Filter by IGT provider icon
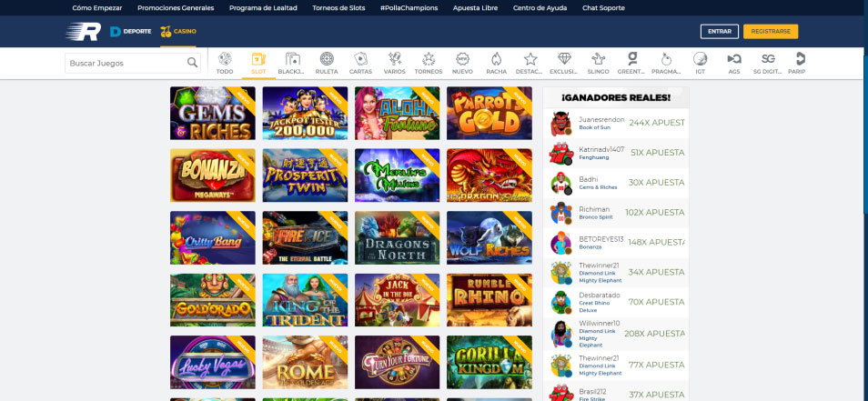Image resolution: width=868 pixels, height=401 pixels. (701, 59)
